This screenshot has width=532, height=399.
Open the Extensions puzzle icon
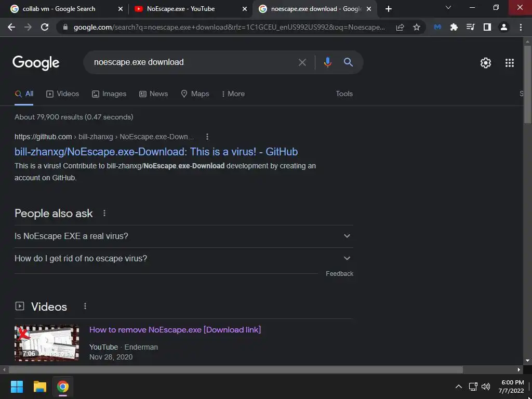point(454,27)
